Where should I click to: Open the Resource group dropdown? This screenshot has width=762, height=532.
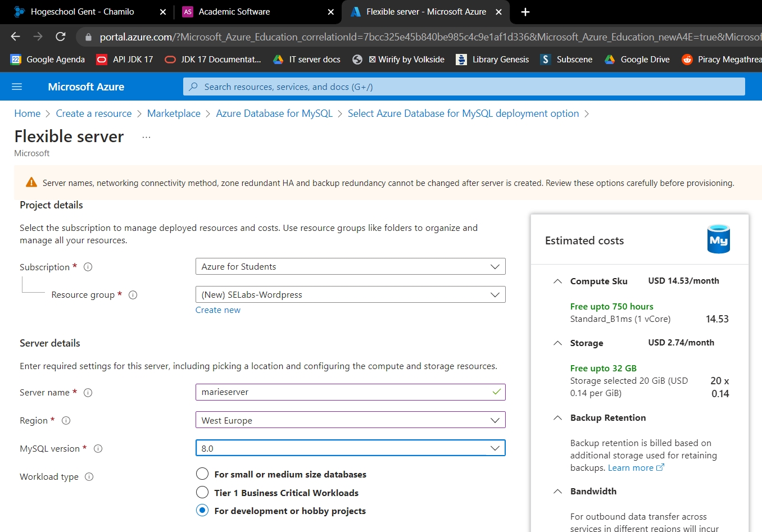pos(351,294)
